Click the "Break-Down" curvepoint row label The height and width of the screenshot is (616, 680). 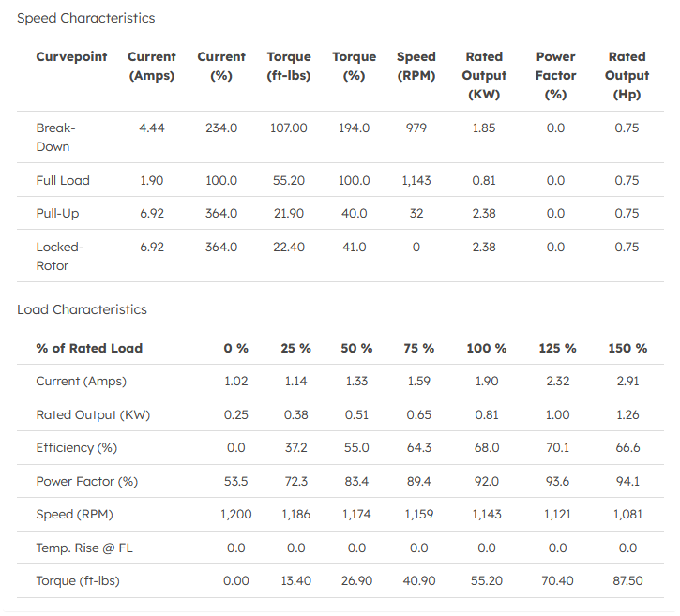[56, 137]
